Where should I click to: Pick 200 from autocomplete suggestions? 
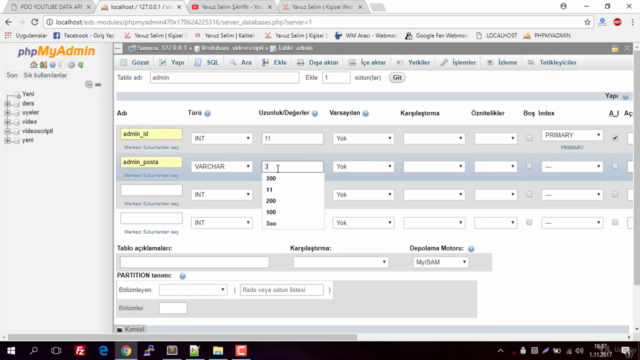[271, 201]
